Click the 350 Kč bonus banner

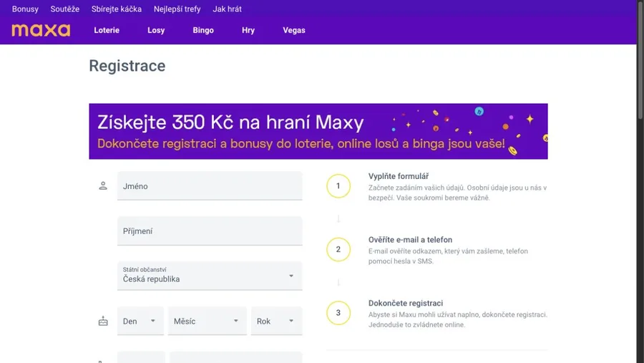(318, 131)
